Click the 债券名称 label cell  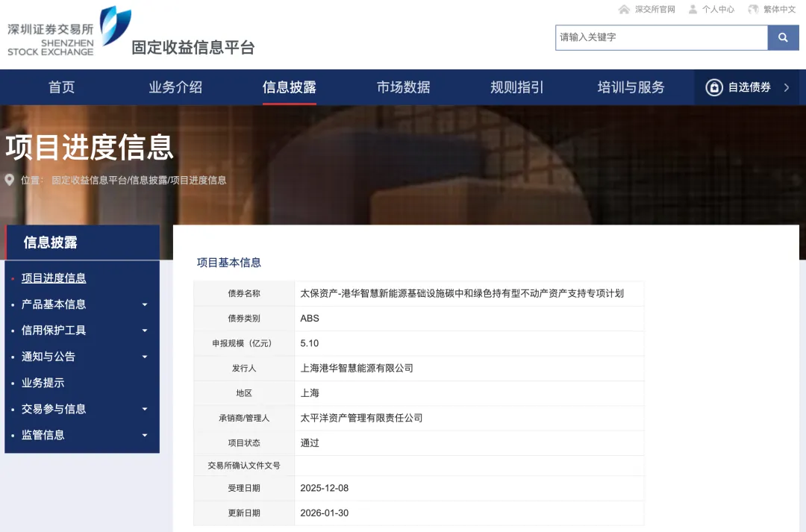coord(244,293)
